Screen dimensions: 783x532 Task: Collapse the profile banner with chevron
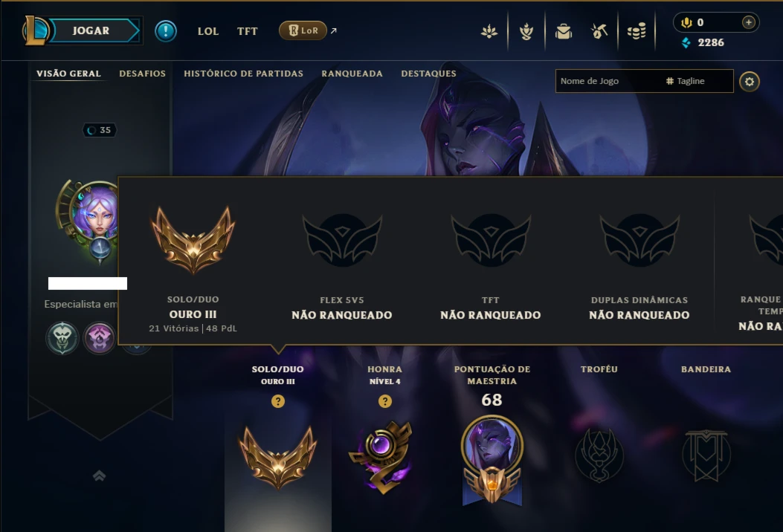100,476
